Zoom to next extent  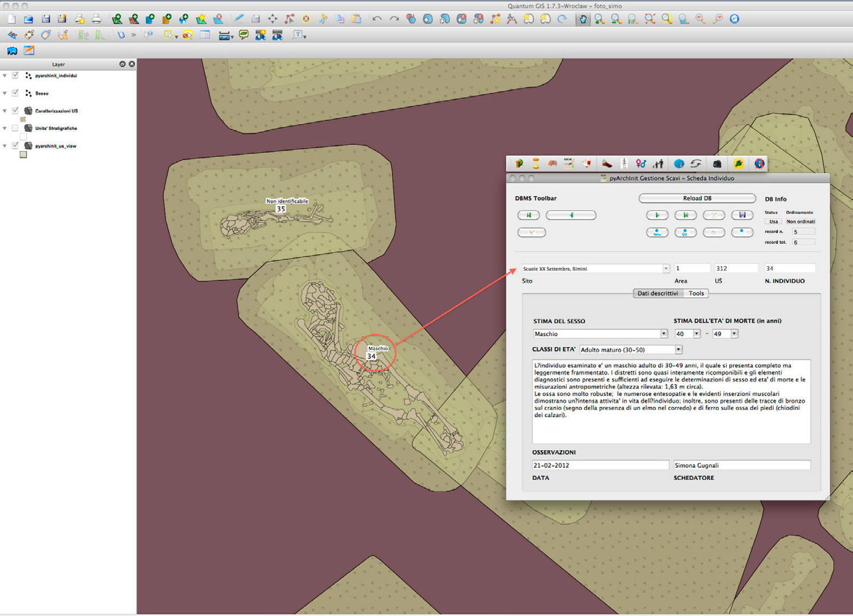click(718, 19)
